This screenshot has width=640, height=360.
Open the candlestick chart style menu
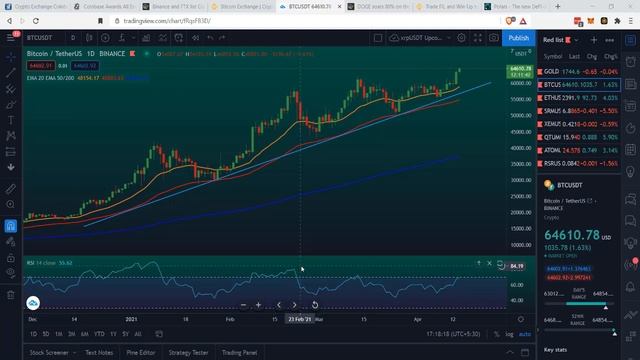click(x=89, y=38)
